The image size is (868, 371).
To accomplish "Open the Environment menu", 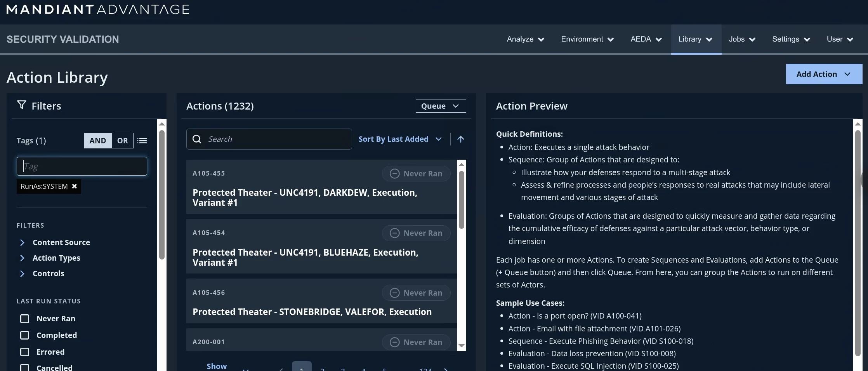I will [587, 39].
